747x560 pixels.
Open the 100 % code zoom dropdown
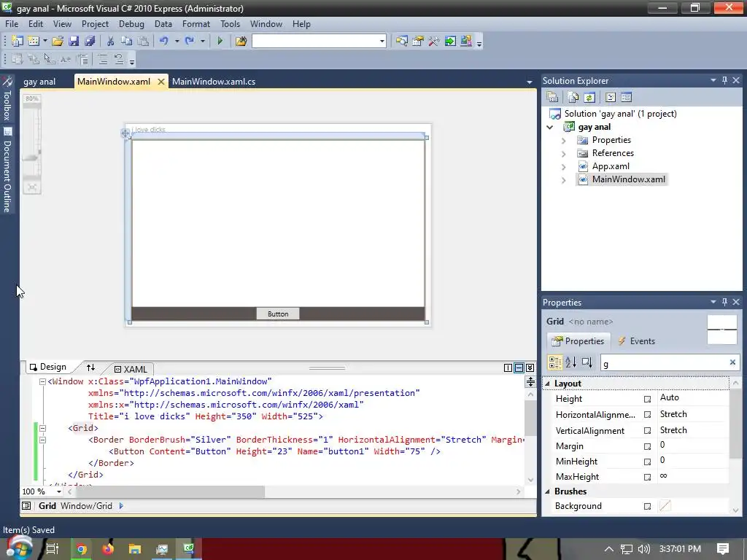tap(58, 491)
